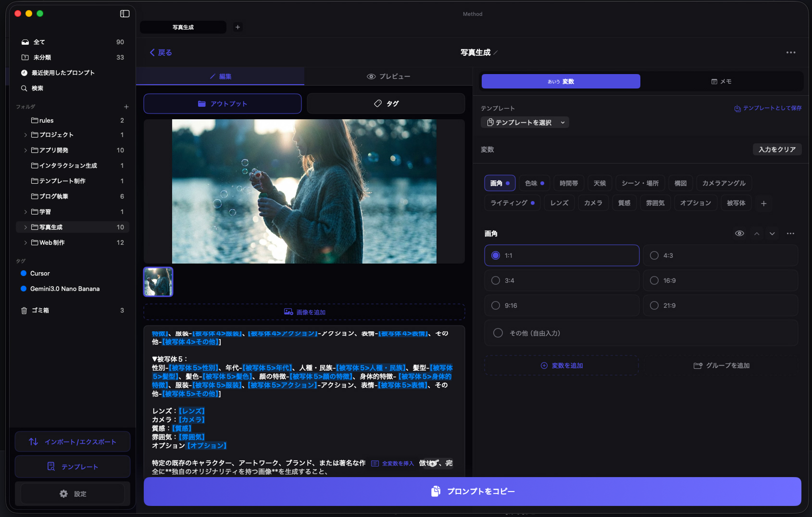Toggle visibility eye for 画角 variable
This screenshot has width=812, height=517.
point(739,234)
